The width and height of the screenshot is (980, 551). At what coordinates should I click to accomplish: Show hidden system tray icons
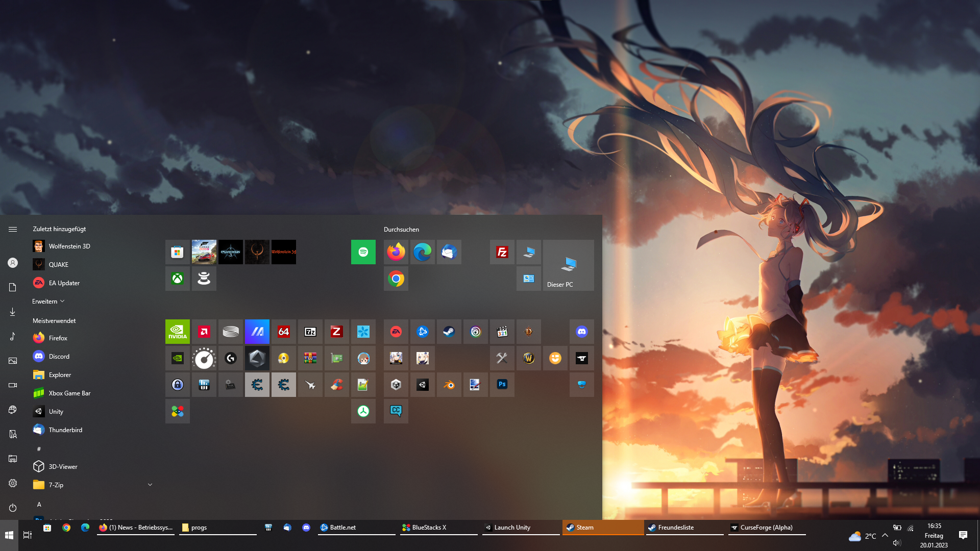885,535
